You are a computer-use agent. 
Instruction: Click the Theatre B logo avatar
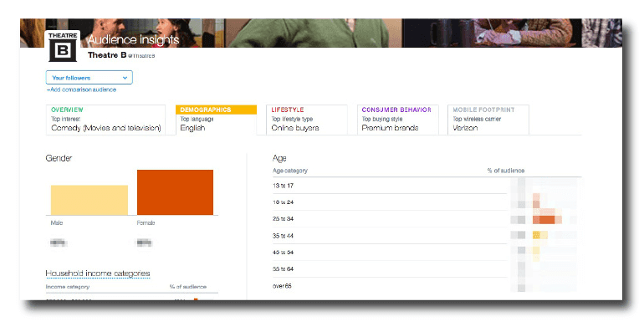pyautogui.click(x=63, y=46)
